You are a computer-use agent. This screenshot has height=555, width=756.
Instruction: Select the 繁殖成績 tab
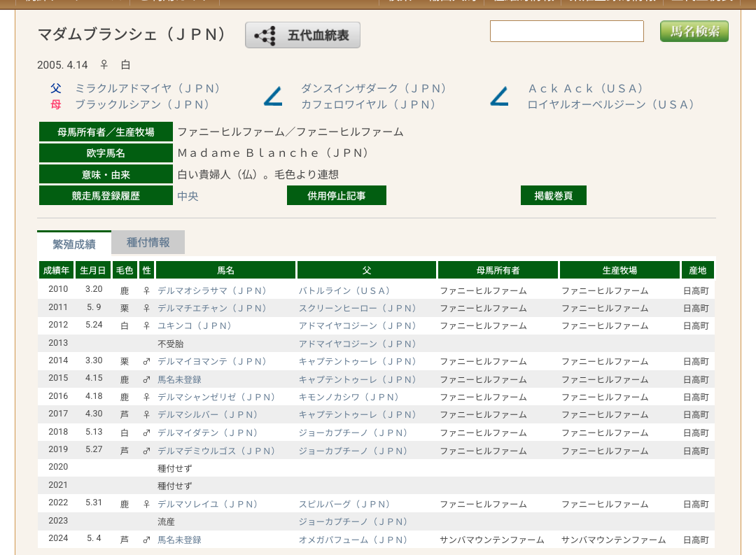tap(74, 244)
